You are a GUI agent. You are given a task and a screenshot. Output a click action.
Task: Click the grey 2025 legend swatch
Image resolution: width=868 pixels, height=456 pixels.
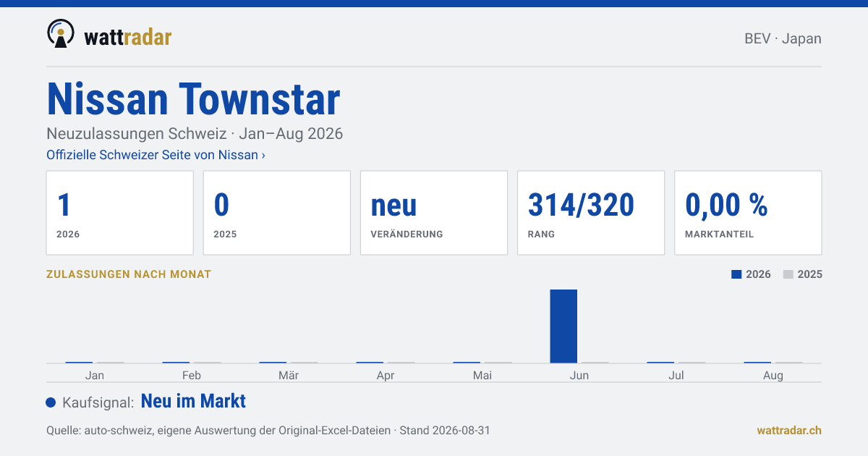pyautogui.click(x=788, y=274)
